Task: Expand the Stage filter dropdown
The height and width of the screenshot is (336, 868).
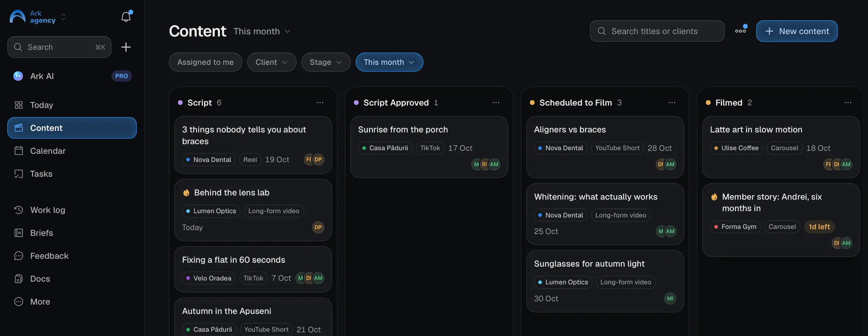Action: (326, 62)
